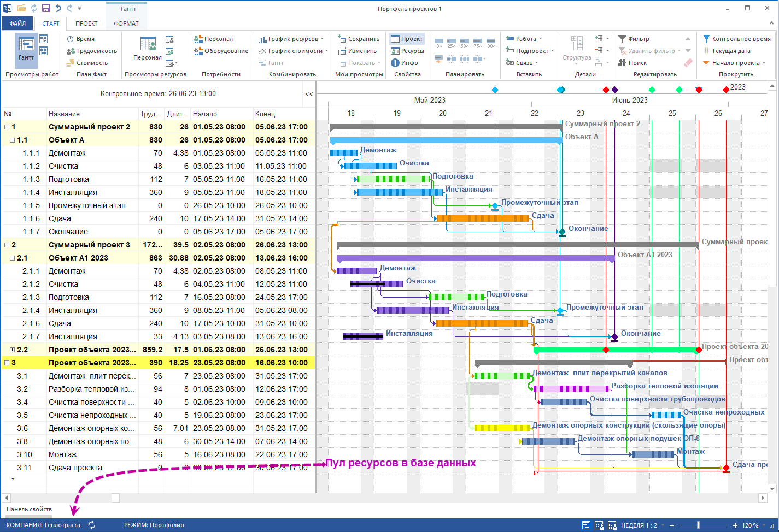Click Начало column header
Image resolution: width=779 pixels, height=532 pixels.
[x=222, y=114]
